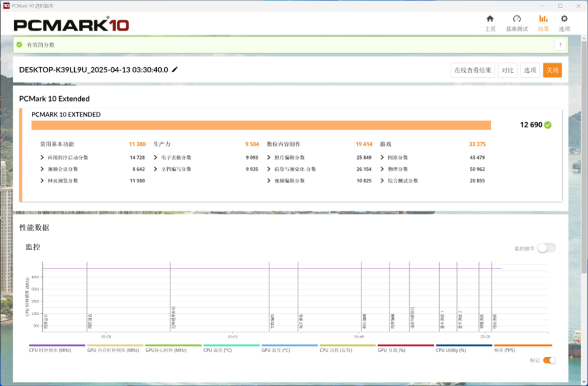Click the 游戏 score 33 375

point(477,144)
